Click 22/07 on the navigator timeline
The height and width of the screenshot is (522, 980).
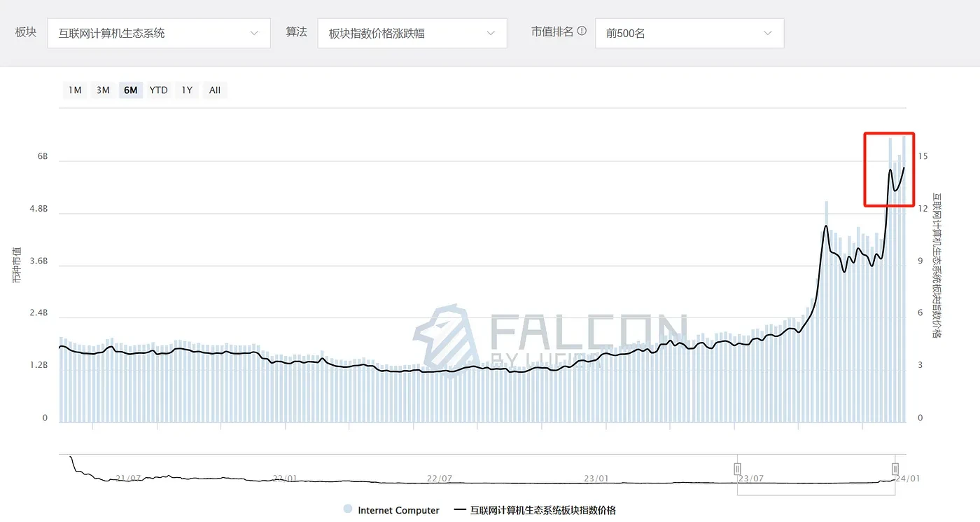point(439,479)
